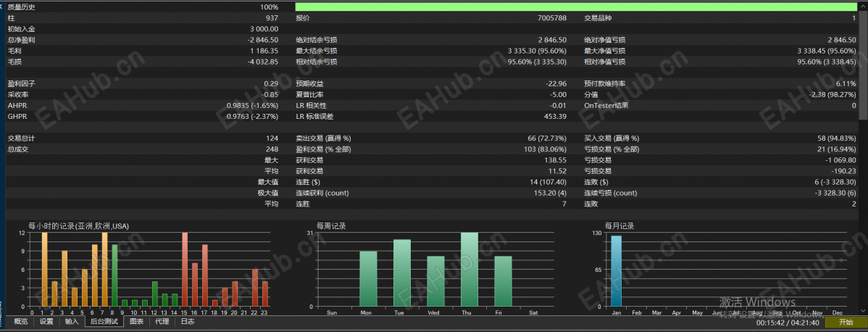Click the green 质量历史 progress bar

point(576,7)
